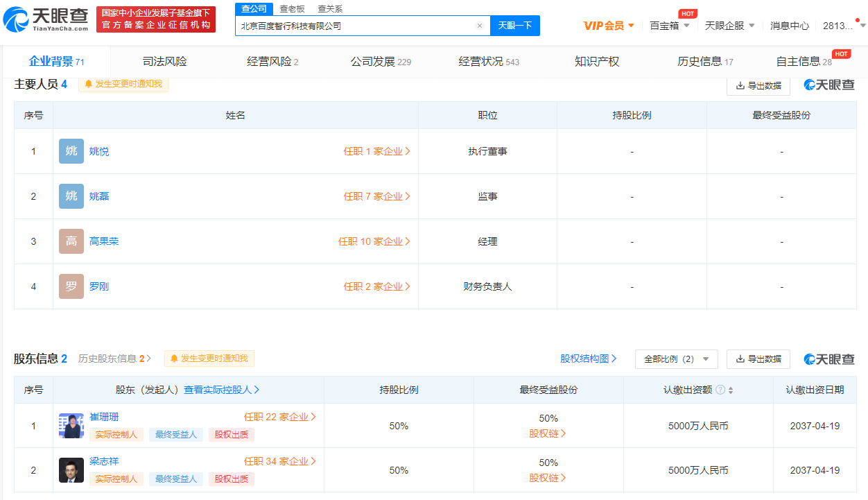Select the 司法风险 tab
This screenshot has width=868, height=500.
coord(164,62)
